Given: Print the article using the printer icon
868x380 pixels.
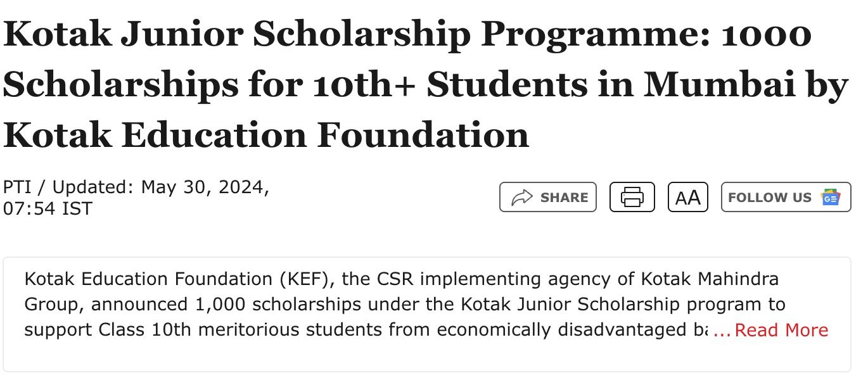Looking at the screenshot, I should (x=632, y=198).
